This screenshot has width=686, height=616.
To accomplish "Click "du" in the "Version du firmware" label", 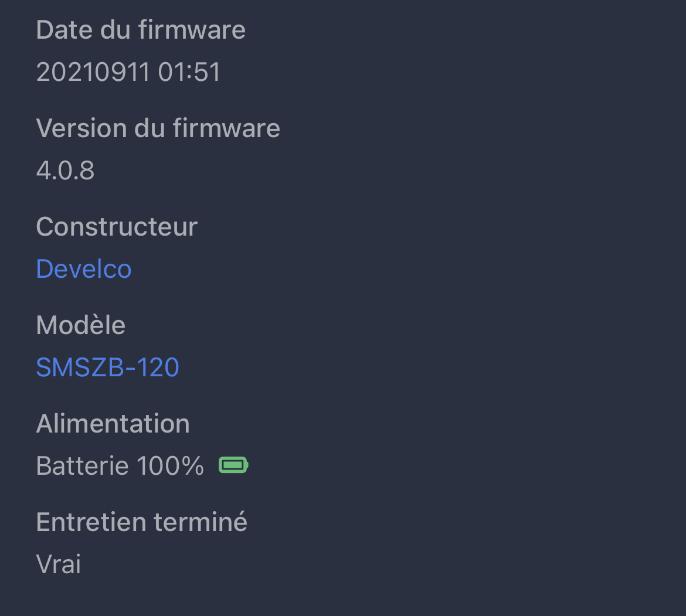I will point(151,128).
